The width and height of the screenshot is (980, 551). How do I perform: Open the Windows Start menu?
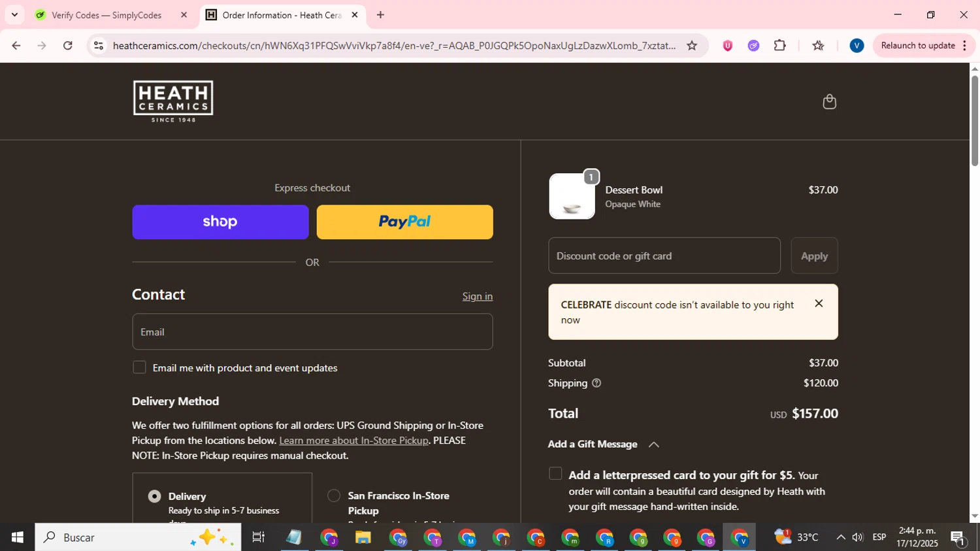click(x=17, y=537)
